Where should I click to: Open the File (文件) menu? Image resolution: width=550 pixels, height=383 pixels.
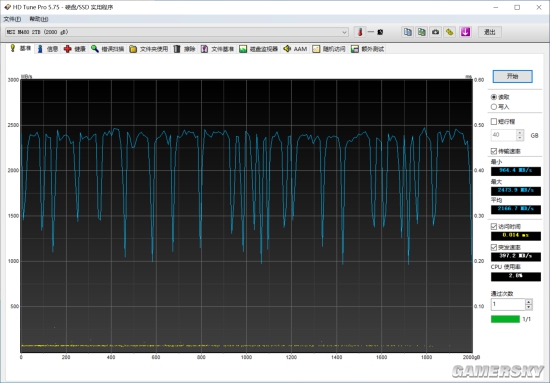coord(12,19)
